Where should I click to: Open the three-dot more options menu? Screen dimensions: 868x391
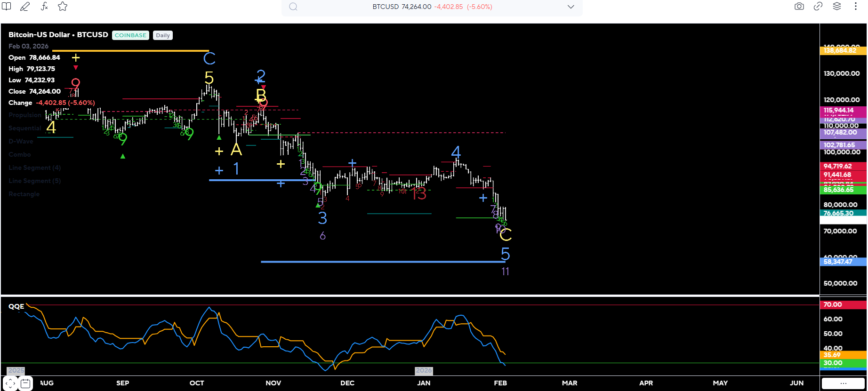point(856,7)
